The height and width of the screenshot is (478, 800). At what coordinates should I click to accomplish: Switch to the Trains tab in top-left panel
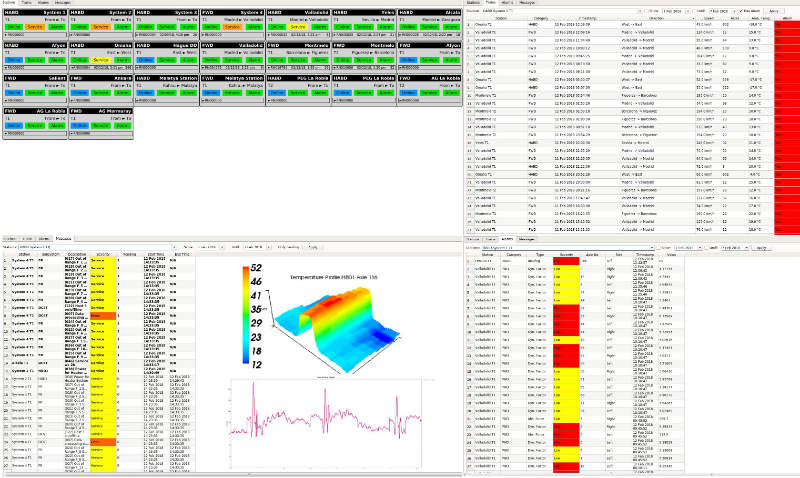pyautogui.click(x=28, y=3)
